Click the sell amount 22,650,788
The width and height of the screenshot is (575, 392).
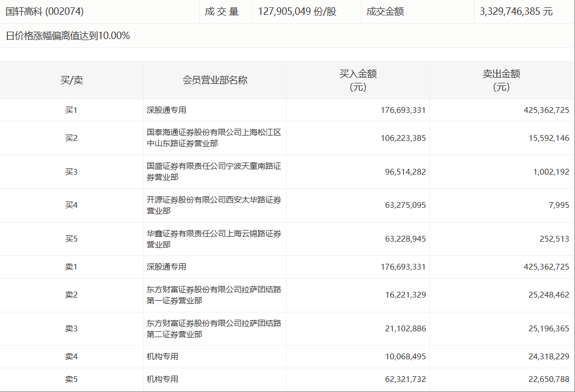point(549,379)
